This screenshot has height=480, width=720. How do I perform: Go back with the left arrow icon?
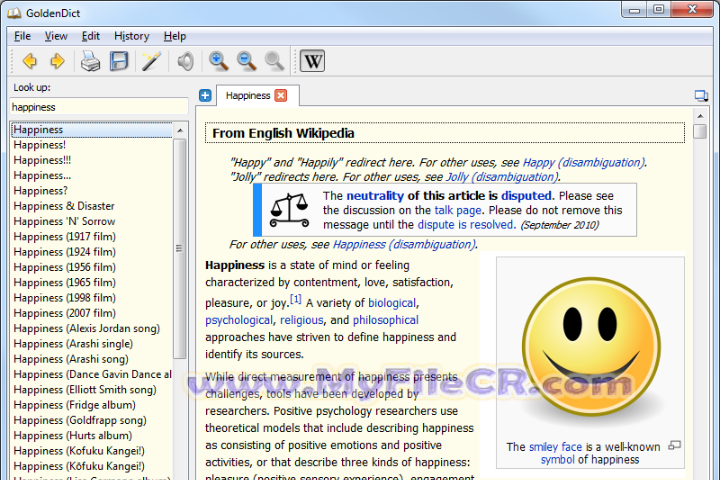pyautogui.click(x=30, y=61)
